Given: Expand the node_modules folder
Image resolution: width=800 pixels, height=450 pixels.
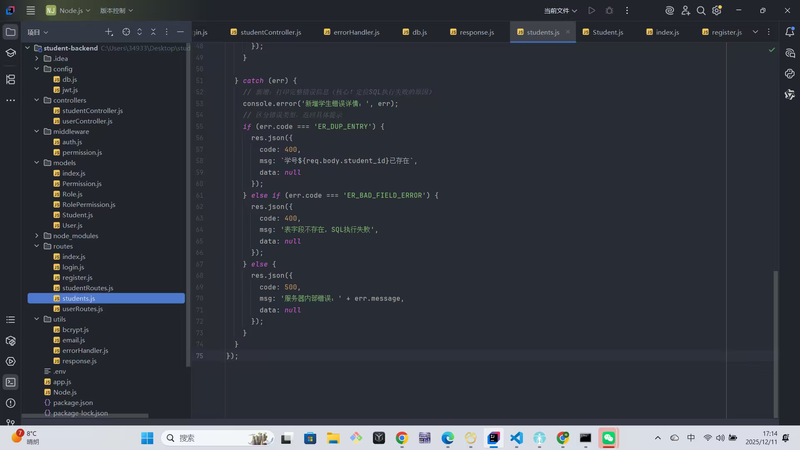Looking at the screenshot, I should pos(37,235).
